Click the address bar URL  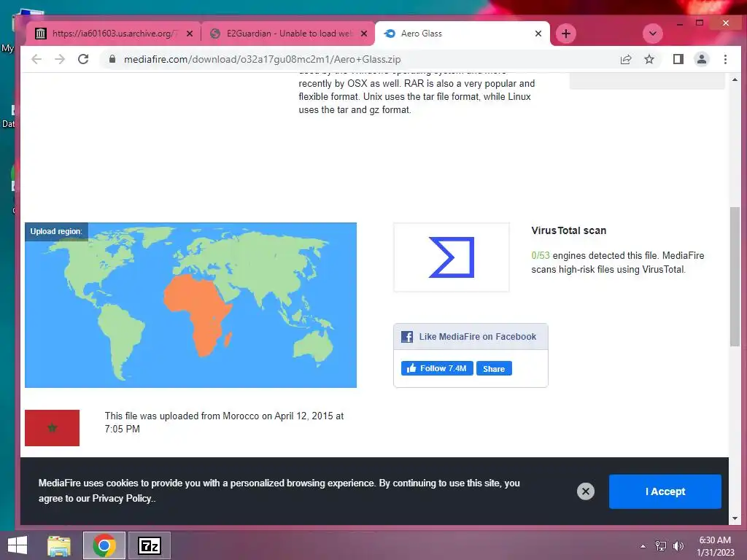tap(262, 59)
